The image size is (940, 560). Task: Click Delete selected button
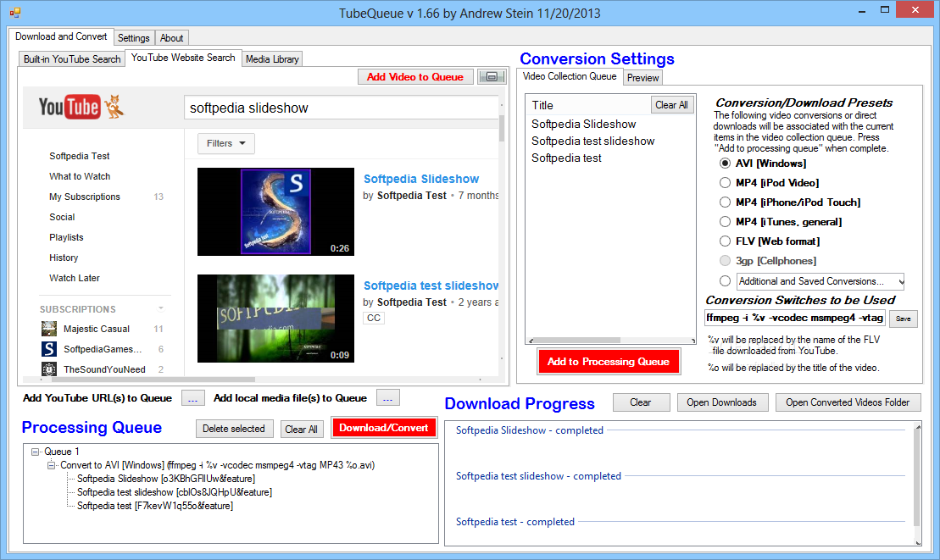pos(234,429)
